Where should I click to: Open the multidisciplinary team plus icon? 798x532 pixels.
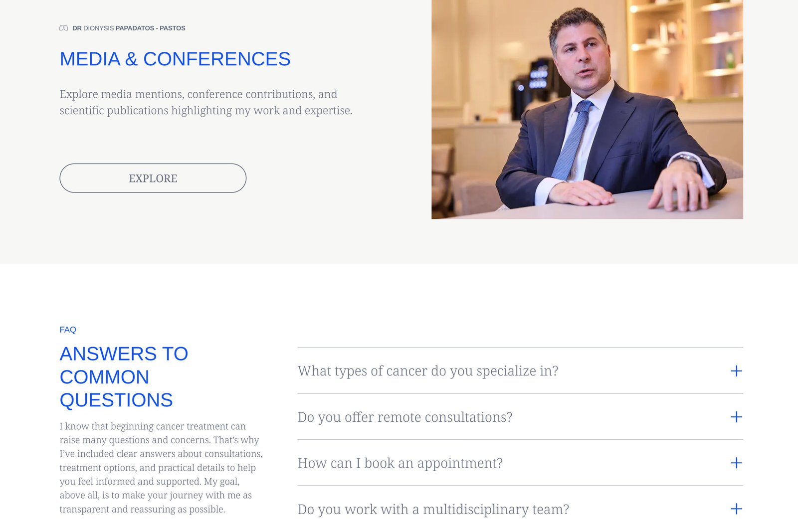click(x=736, y=509)
